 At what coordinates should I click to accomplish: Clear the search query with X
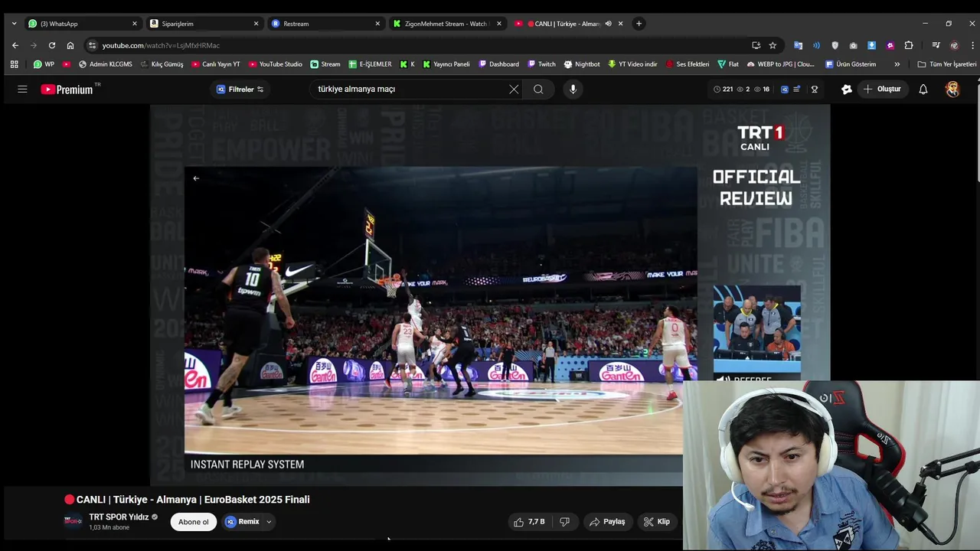click(514, 90)
